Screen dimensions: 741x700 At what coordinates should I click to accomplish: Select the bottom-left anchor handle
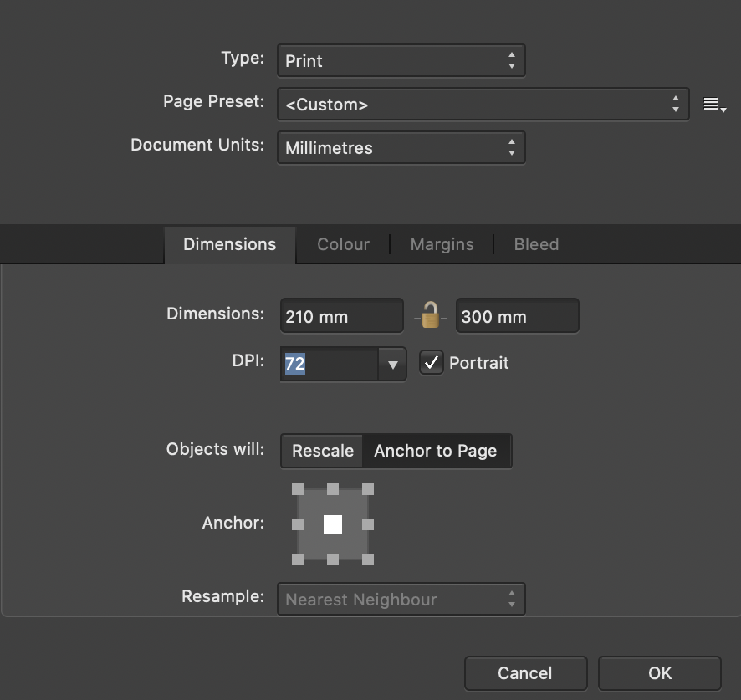pos(297,560)
